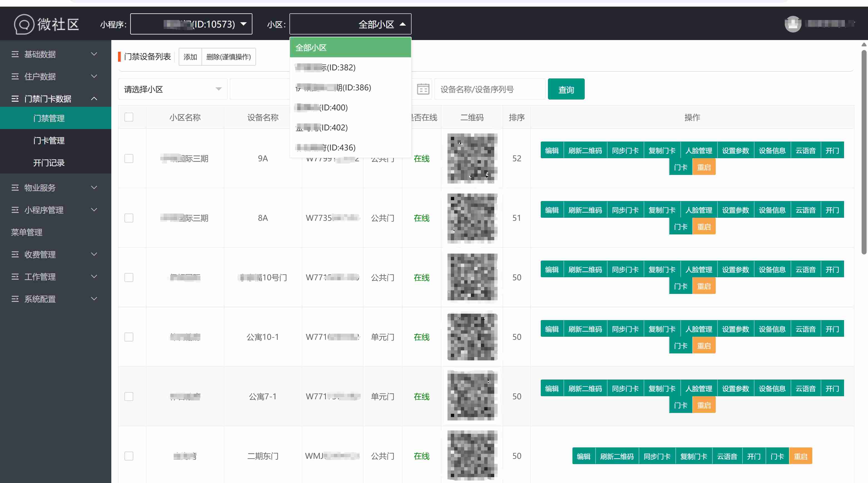Click the 住户数据 menu list icon
868x483 pixels.
(x=15, y=76)
